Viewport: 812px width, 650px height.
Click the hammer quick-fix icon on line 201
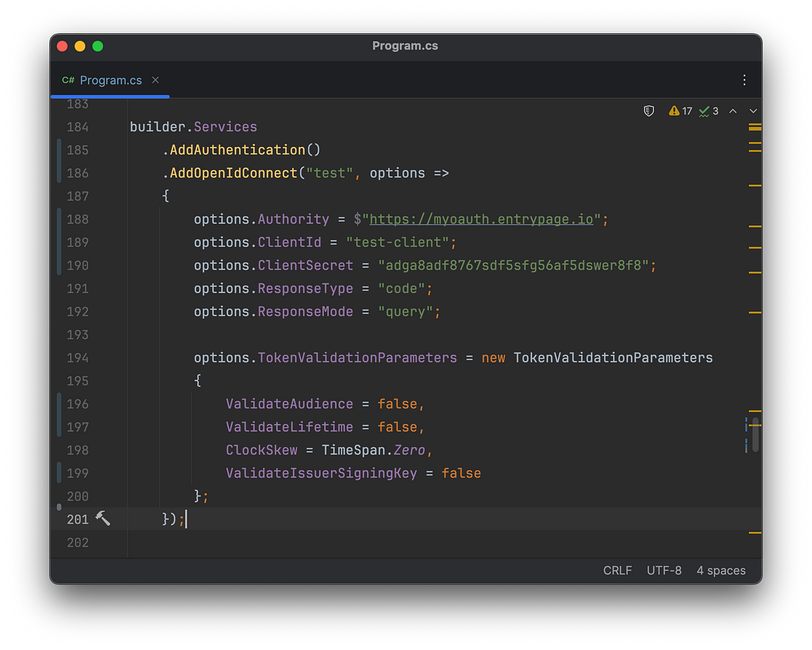(x=103, y=519)
